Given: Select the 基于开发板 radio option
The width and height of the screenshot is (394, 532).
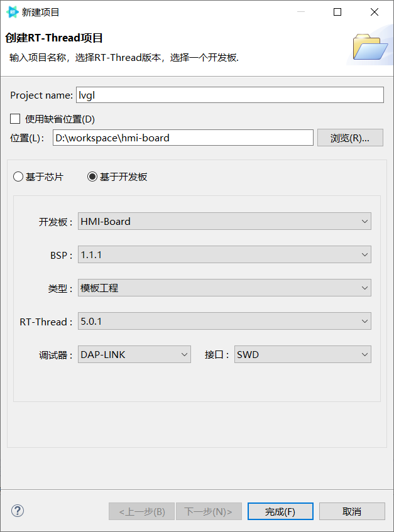Looking at the screenshot, I should [x=92, y=177].
